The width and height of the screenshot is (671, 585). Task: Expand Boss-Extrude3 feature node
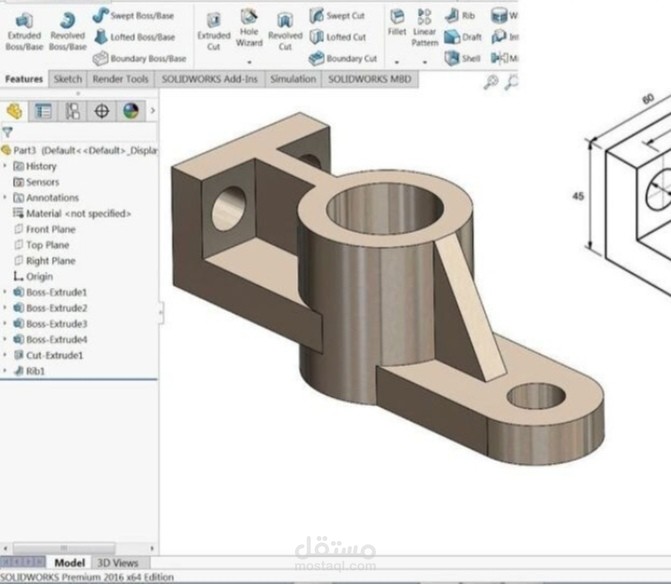5,324
